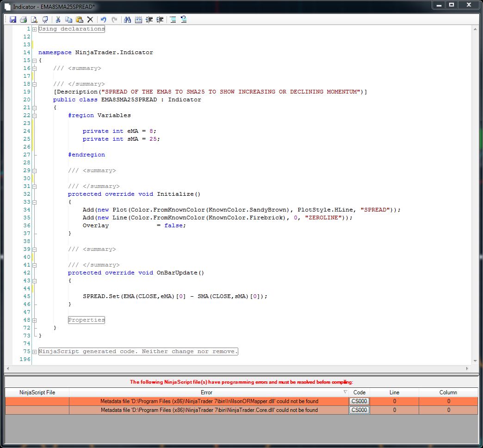Image resolution: width=483 pixels, height=448 pixels.
Task: Click the Print icon in the toolbar
Action: click(23, 19)
